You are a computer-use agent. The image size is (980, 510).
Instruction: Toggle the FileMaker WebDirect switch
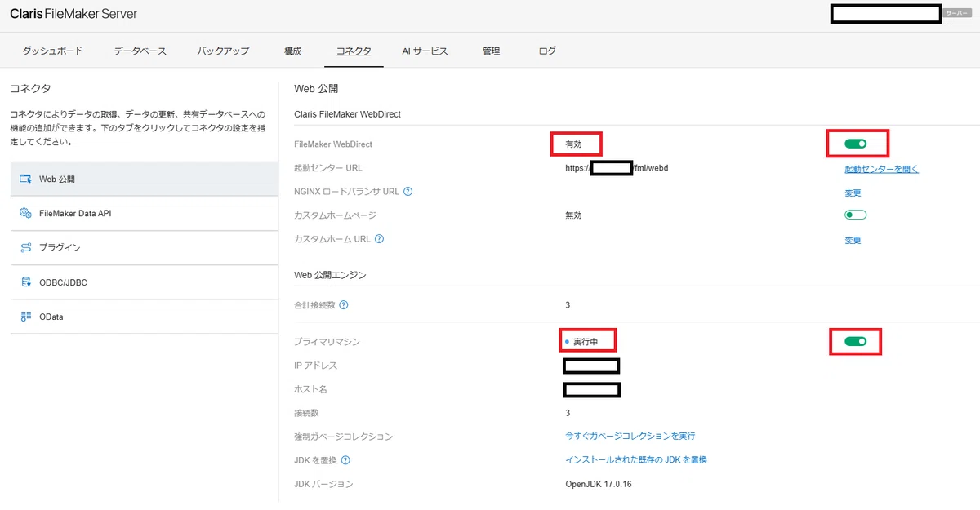tap(855, 144)
